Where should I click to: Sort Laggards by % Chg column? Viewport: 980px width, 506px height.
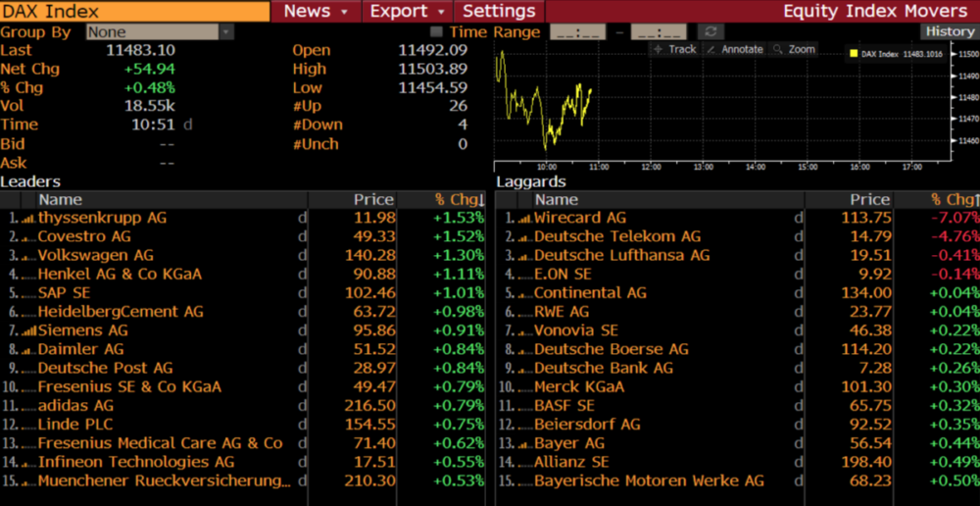click(955, 199)
